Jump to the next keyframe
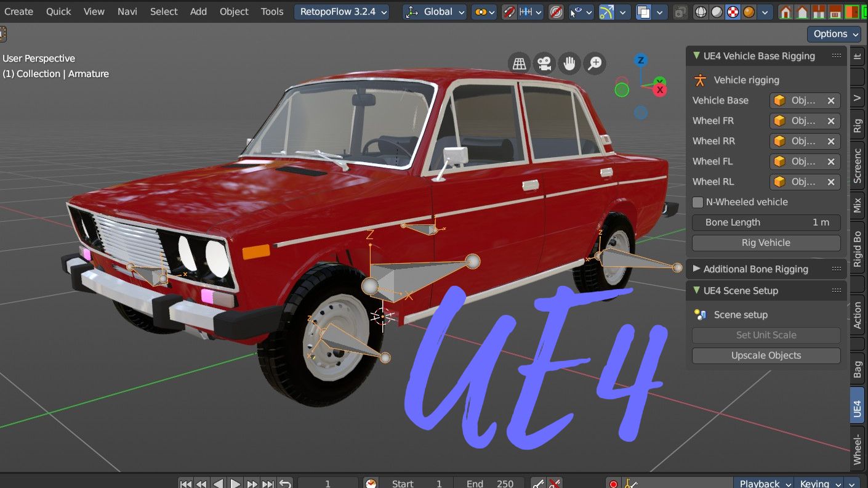Image resolution: width=868 pixels, height=488 pixels. [x=252, y=484]
